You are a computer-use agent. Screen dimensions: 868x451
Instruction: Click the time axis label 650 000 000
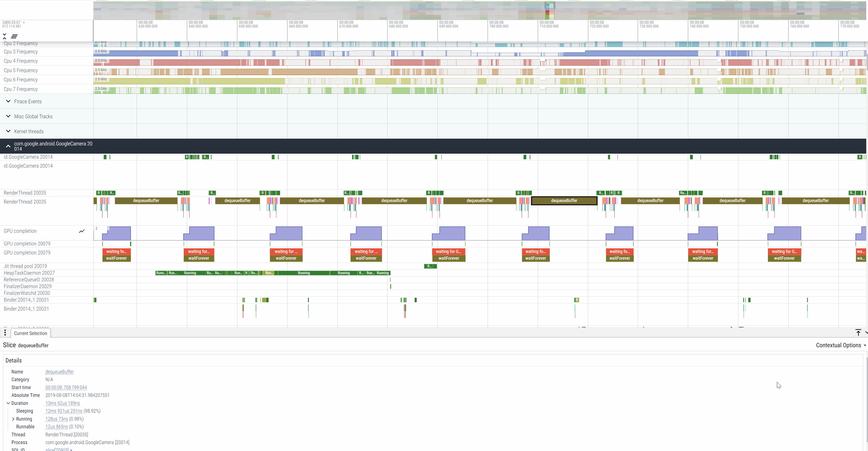point(248,26)
